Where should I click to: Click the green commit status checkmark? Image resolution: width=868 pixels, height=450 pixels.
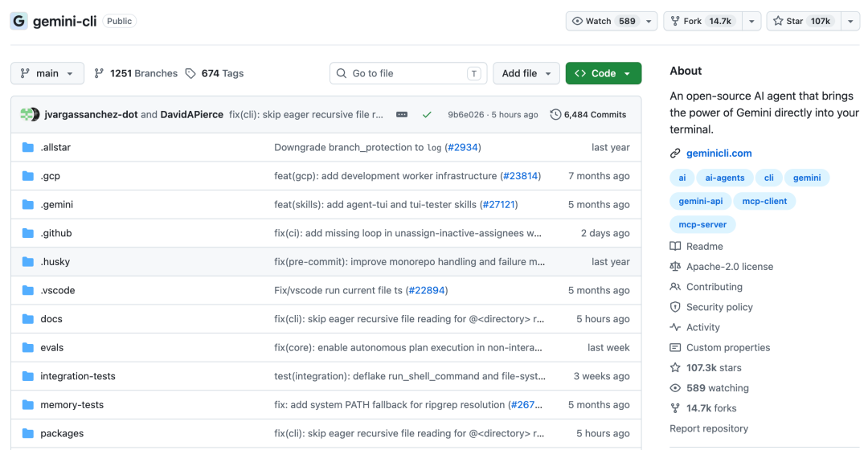tap(427, 115)
